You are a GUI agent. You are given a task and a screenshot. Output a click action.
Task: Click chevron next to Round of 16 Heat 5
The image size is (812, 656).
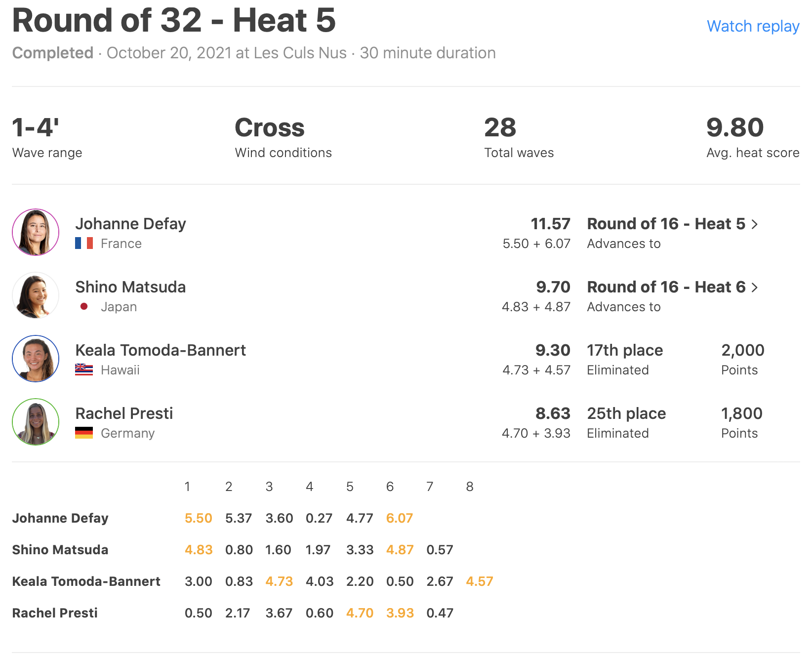click(x=755, y=224)
